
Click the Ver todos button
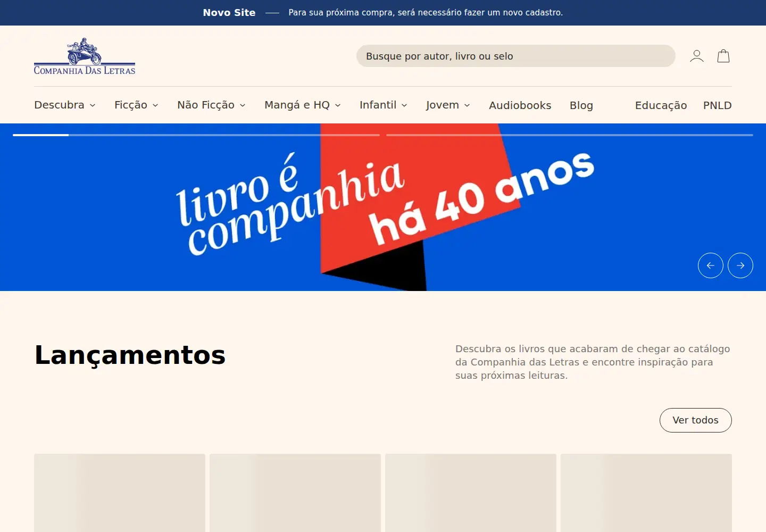coord(696,420)
